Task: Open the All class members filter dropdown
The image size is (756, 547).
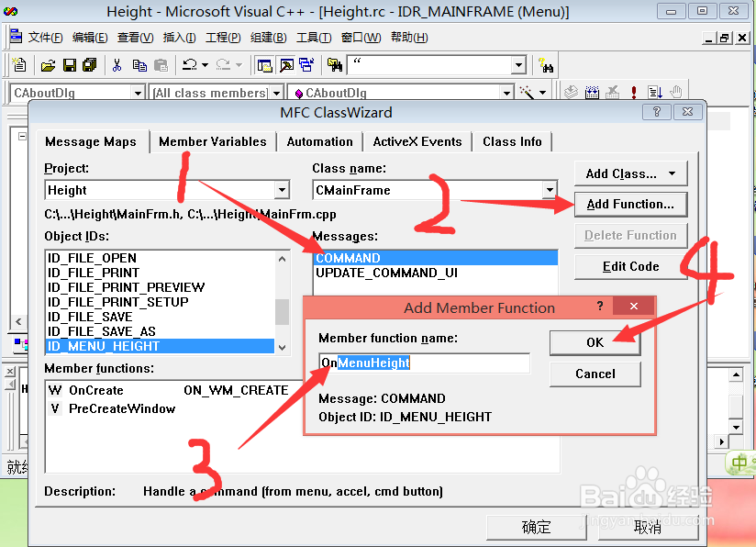Action: coord(277,92)
